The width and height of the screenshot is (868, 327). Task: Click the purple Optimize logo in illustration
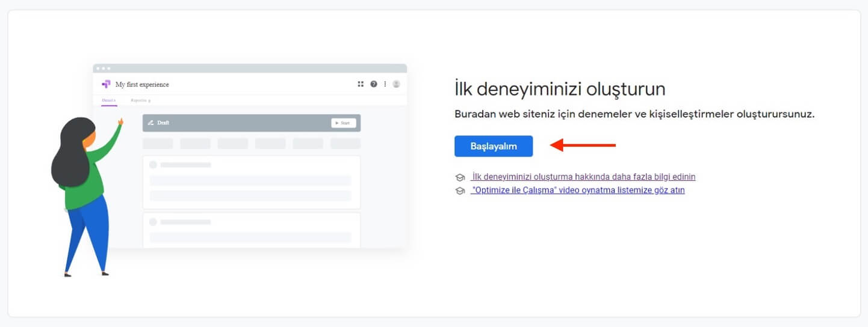(106, 84)
